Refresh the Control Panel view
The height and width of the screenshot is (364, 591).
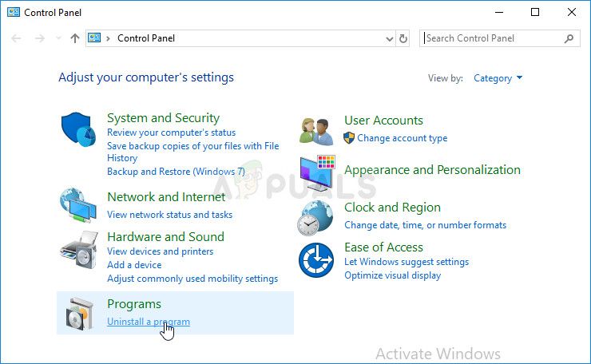tap(403, 38)
